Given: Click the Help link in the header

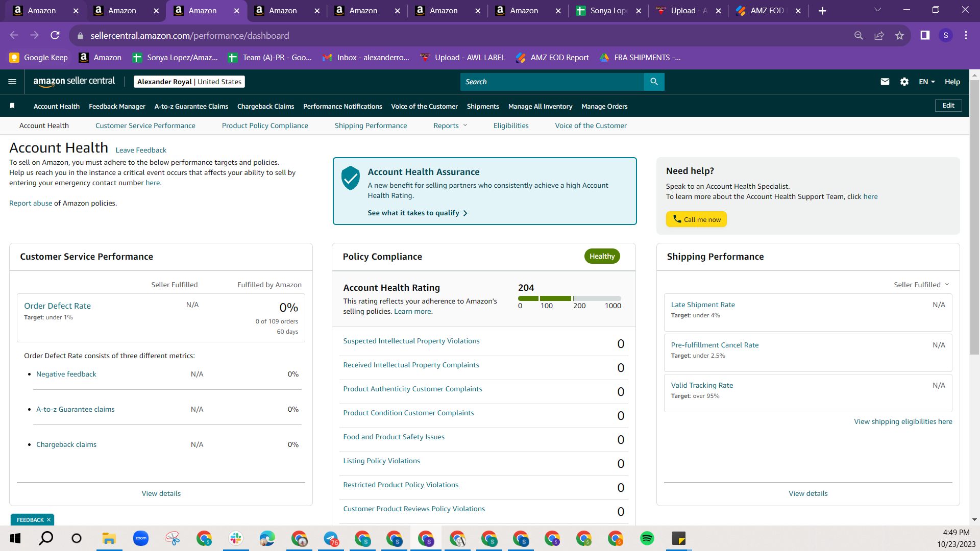Looking at the screenshot, I should pyautogui.click(x=952, y=82).
